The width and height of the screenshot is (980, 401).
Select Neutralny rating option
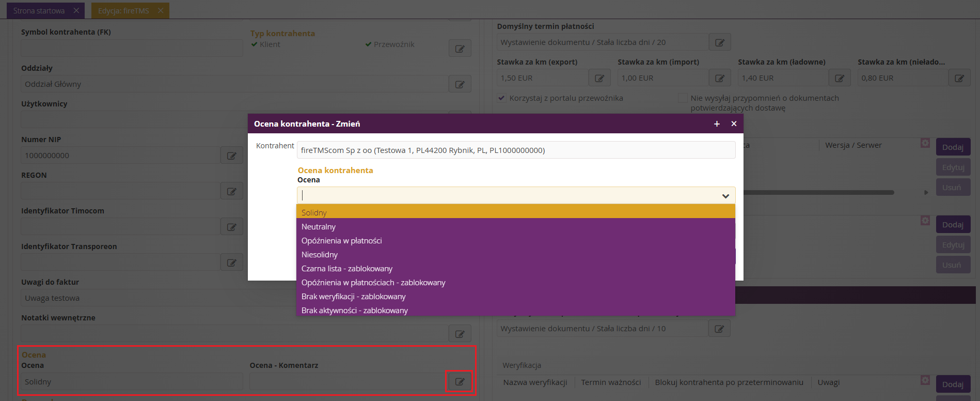click(x=515, y=226)
